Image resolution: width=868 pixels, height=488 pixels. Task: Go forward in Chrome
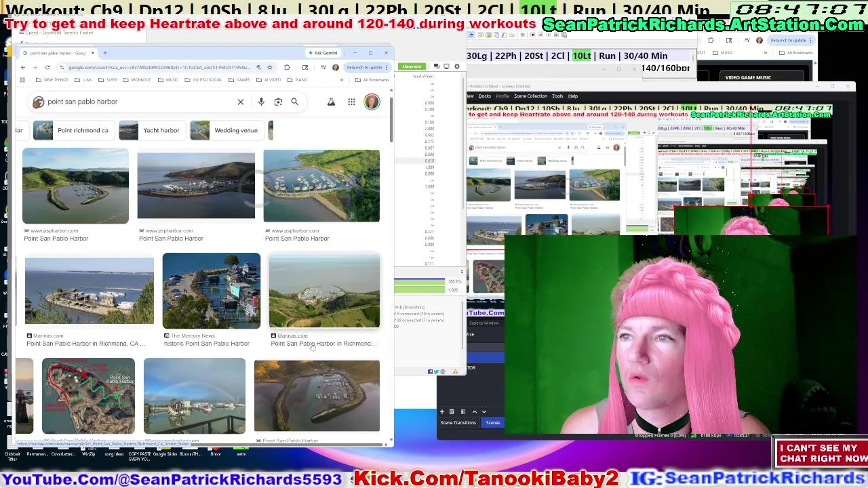35,67
